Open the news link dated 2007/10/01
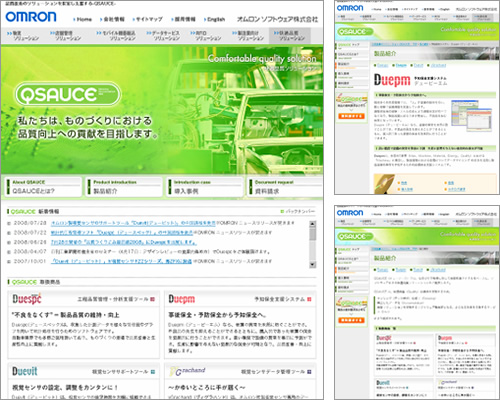The image size is (500, 400). pyautogui.click(x=121, y=261)
